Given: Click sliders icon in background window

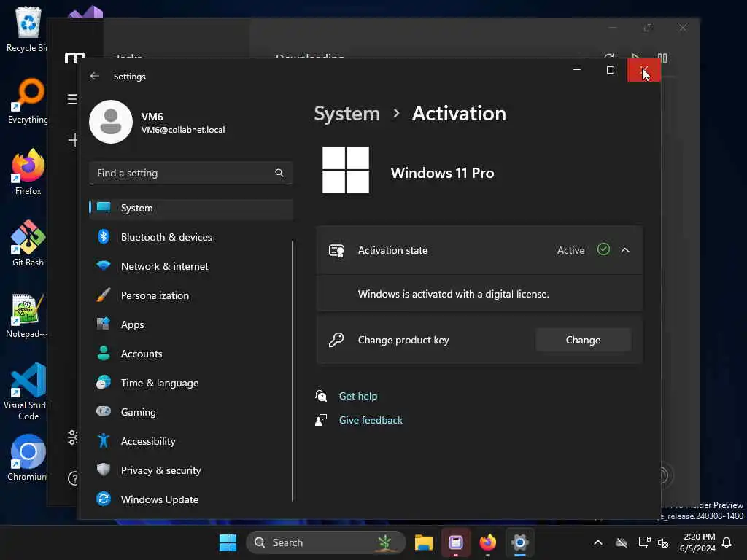Looking at the screenshot, I should point(72,437).
